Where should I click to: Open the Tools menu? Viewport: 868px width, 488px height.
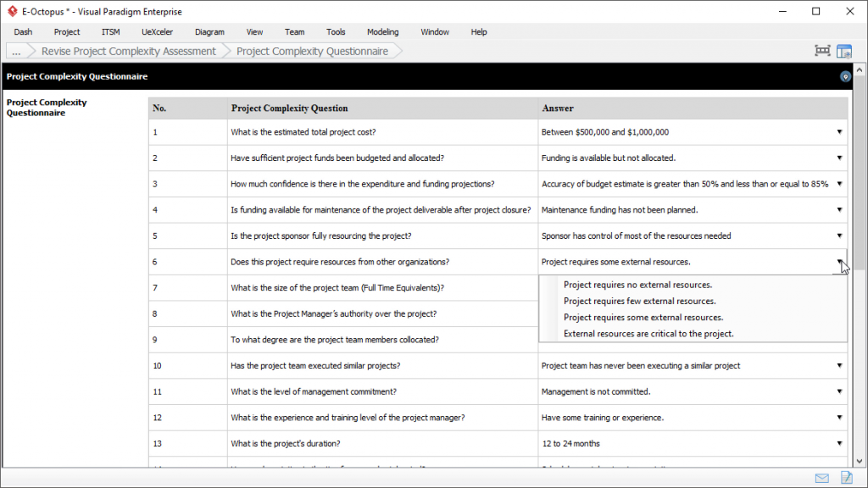336,31
